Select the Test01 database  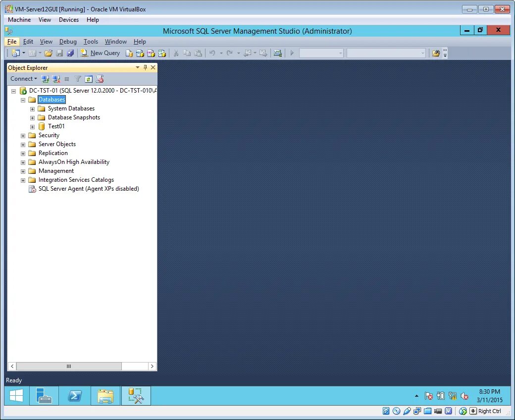click(56, 126)
